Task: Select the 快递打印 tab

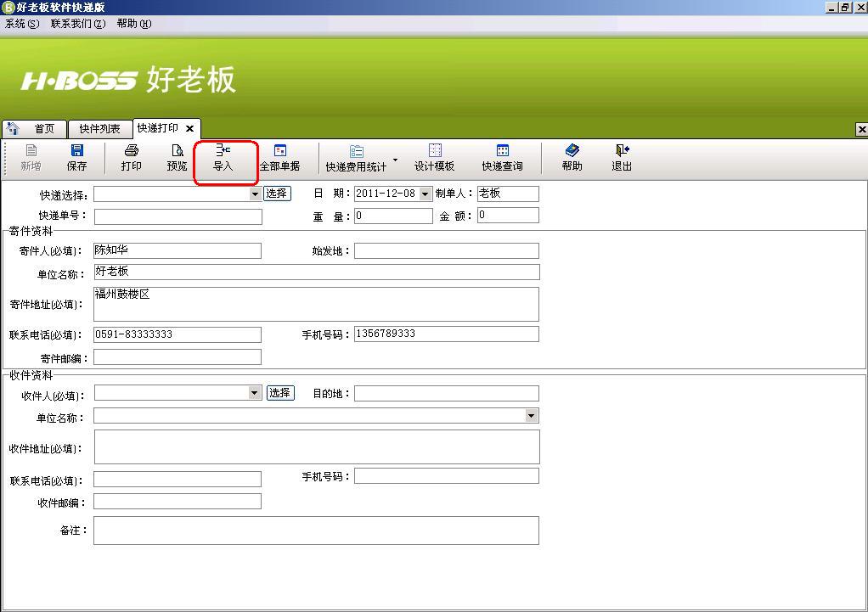Action: tap(158, 128)
